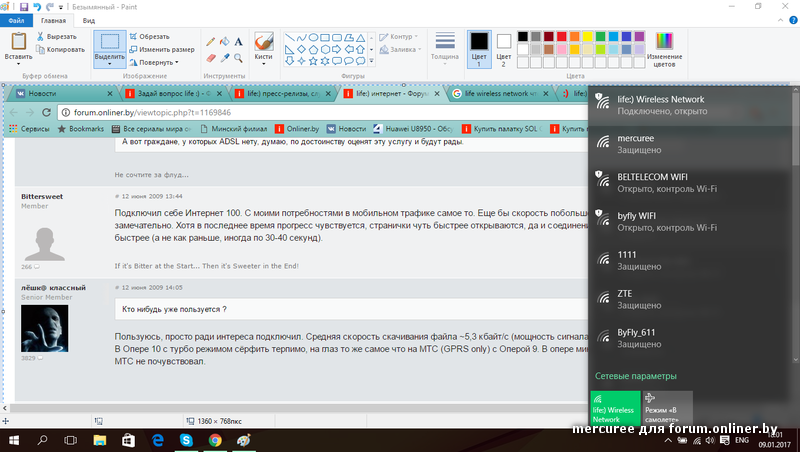The image size is (800, 452).
Task: Open Customize Quick Access Toolbar dropdown
Action: 61,7
